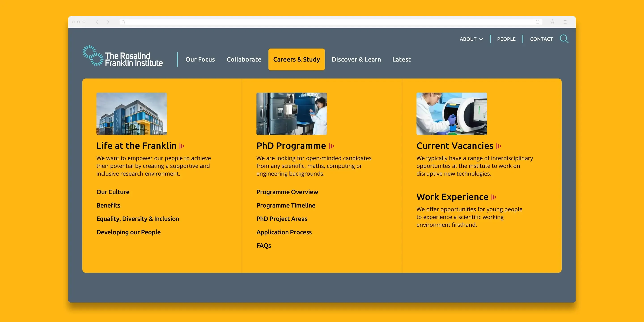Open the Our Focus menu item
The height and width of the screenshot is (322, 644).
click(200, 59)
